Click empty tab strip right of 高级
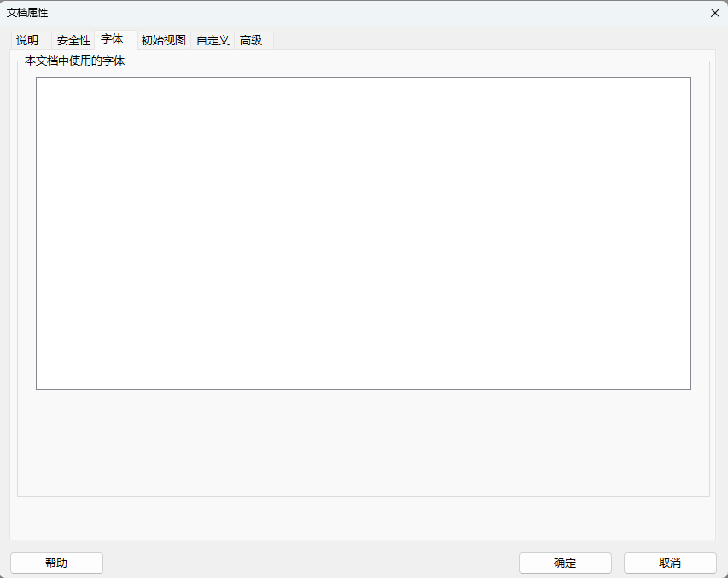This screenshot has width=728, height=578. (x=495, y=40)
